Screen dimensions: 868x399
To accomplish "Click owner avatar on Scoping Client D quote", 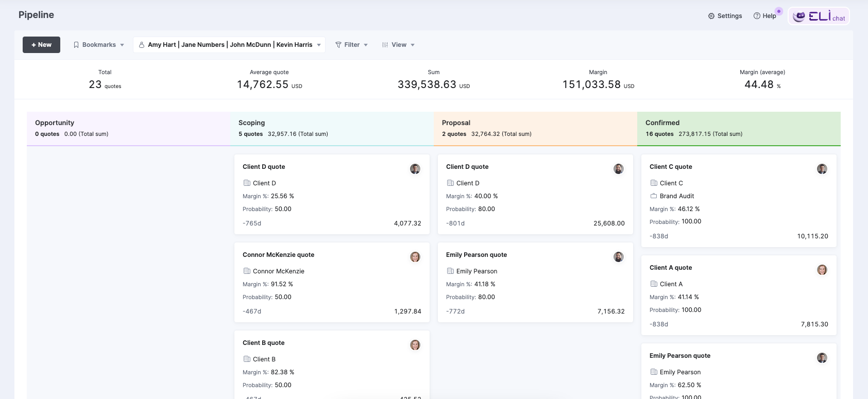I will [415, 169].
